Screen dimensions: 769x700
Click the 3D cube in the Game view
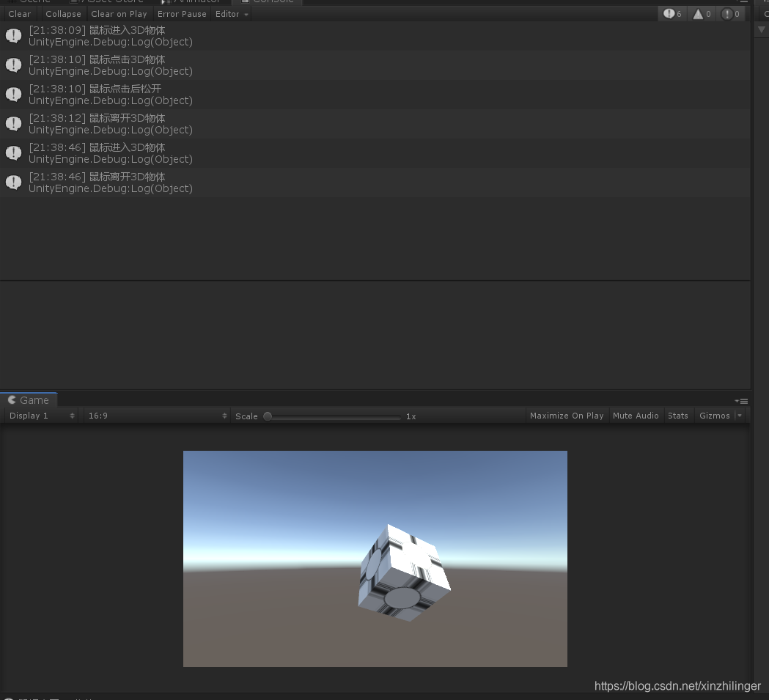click(x=404, y=572)
